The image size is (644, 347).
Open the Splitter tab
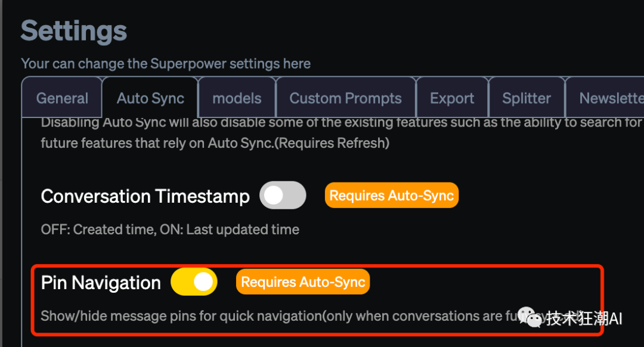click(x=526, y=98)
